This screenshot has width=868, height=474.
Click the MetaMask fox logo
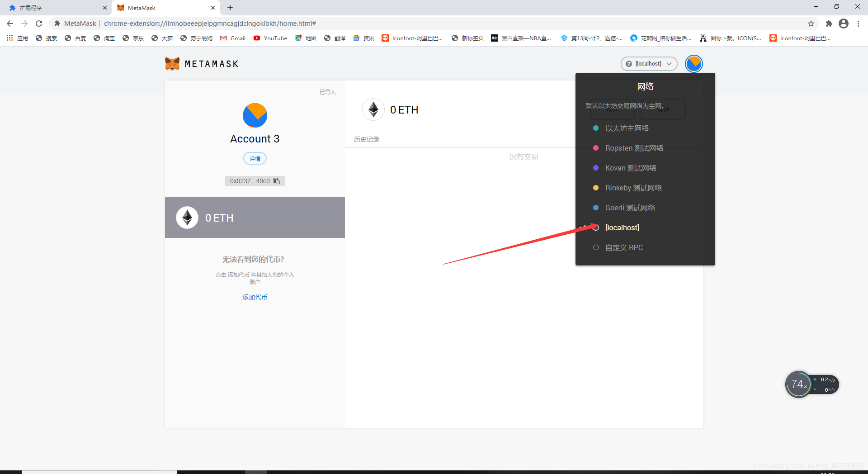coord(172,64)
